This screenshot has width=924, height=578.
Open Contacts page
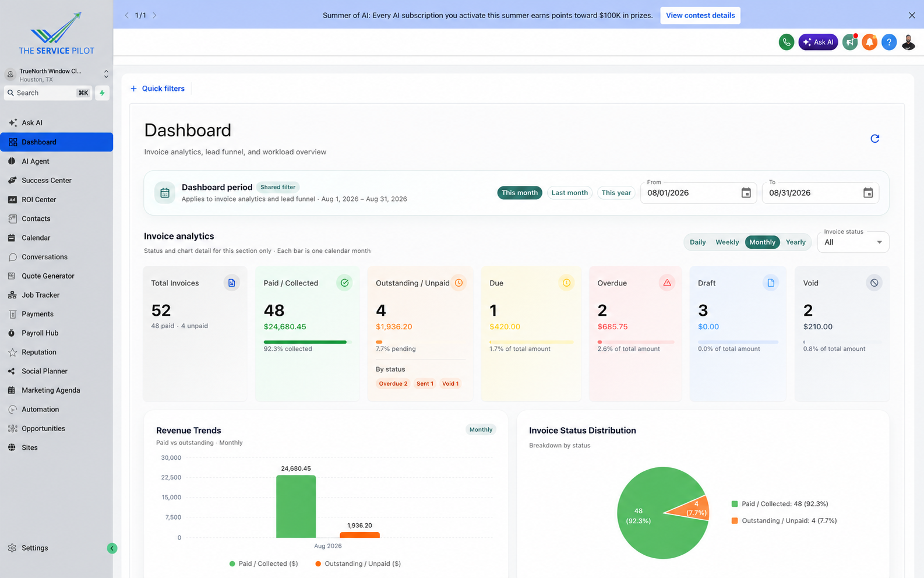57,218
